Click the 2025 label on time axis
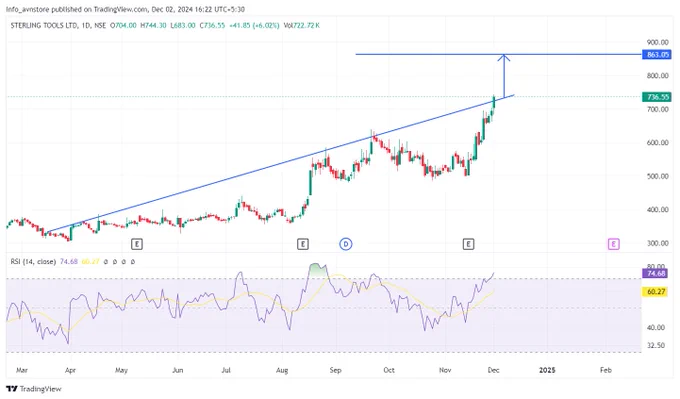 point(547,370)
